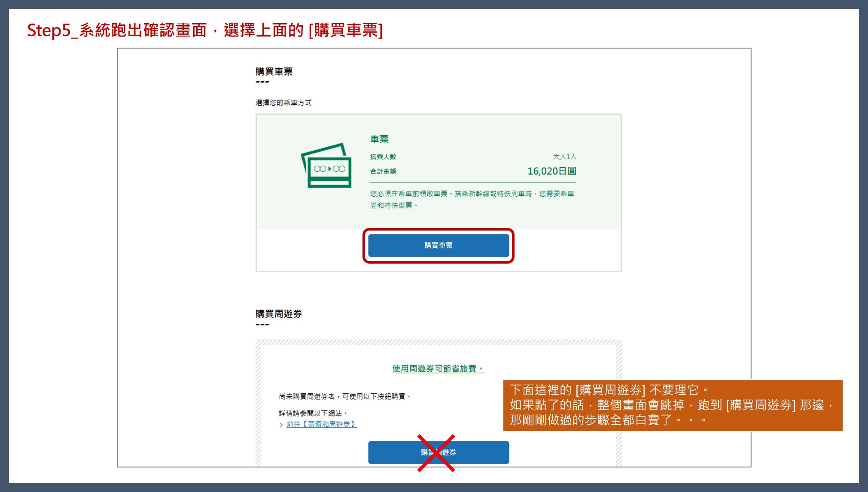Click the 選擇您的乘車方式 label
Image resolution: width=868 pixels, height=492 pixels.
pos(283,103)
